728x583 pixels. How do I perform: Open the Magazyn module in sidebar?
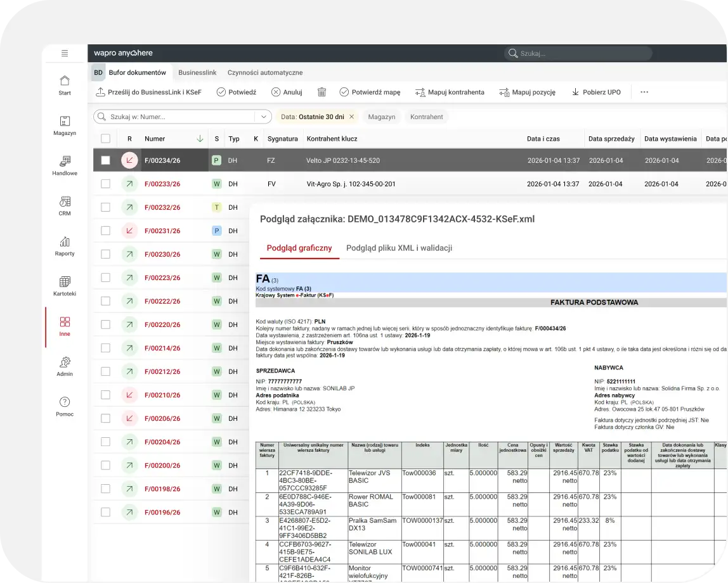coord(65,125)
